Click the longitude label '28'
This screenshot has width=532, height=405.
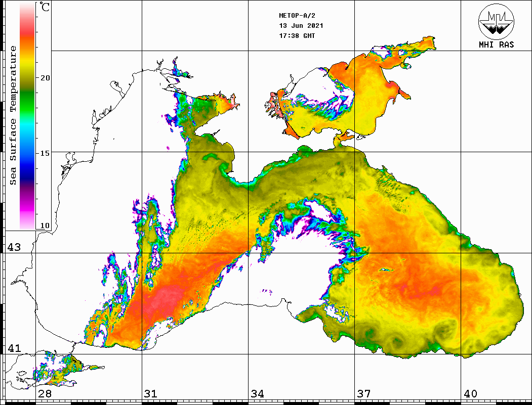click(45, 394)
